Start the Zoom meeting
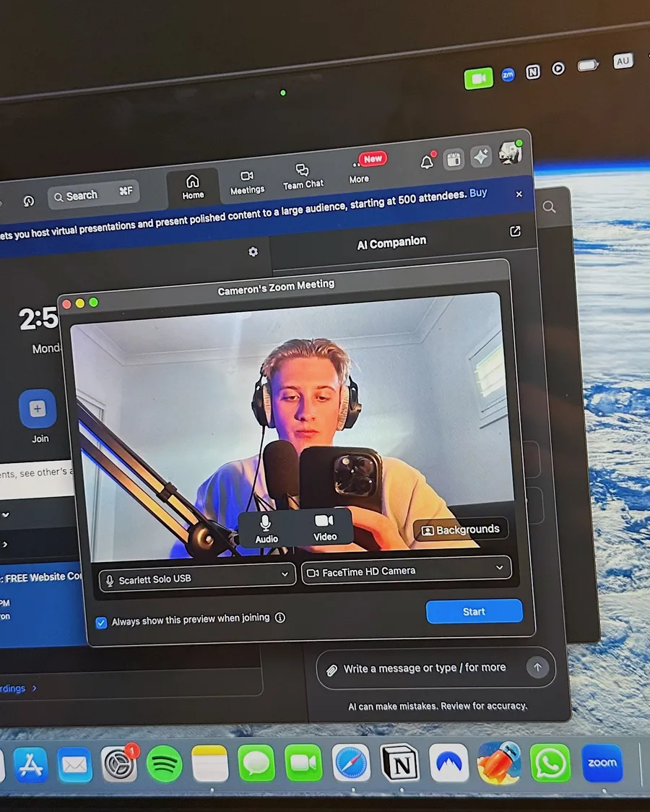The image size is (650, 812). click(474, 612)
